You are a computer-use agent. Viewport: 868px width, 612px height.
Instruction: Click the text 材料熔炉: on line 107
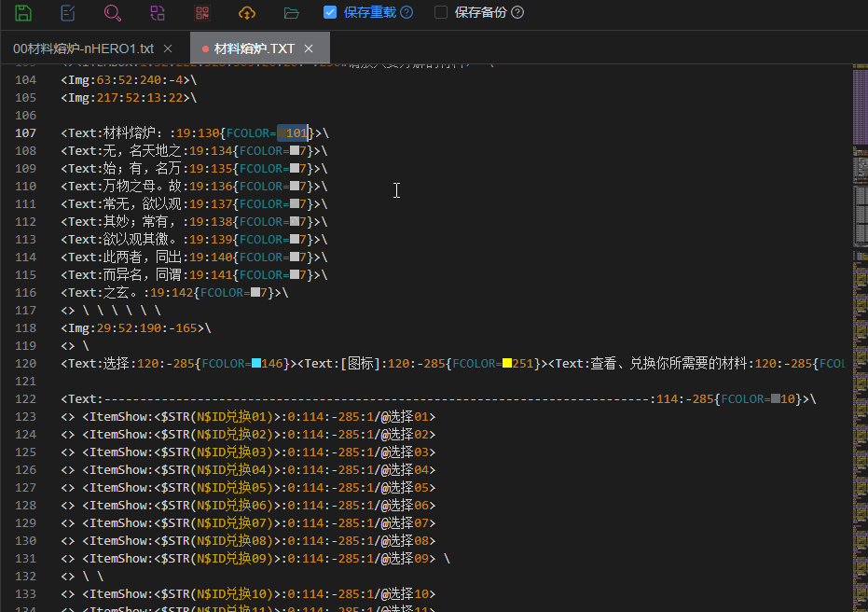tap(132, 132)
